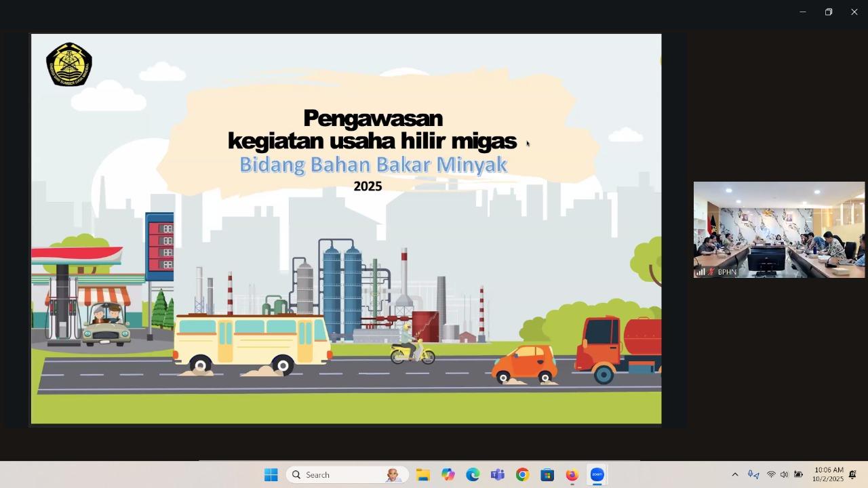Click the BPHN participant video thumbnail
Viewport: 868px width, 488px height.
[778, 230]
